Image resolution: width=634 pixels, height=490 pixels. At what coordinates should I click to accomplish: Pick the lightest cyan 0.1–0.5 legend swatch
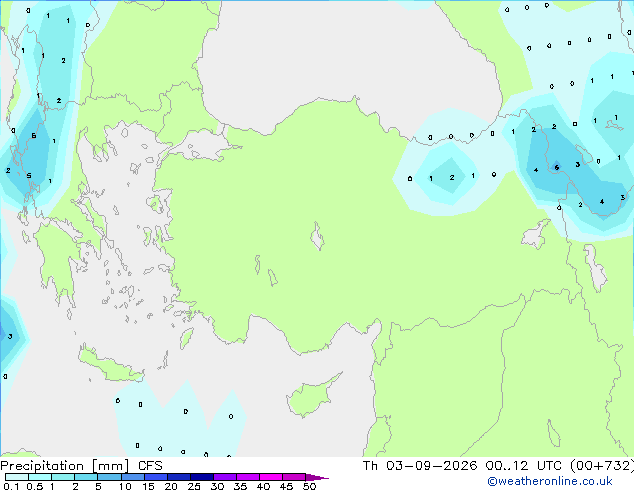(x=17, y=477)
